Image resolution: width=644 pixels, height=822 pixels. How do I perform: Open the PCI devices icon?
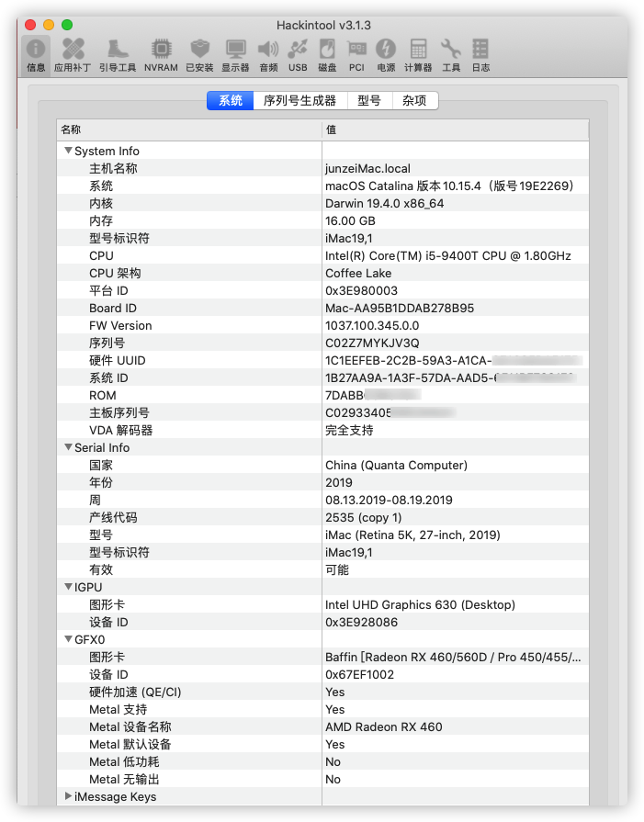(x=356, y=56)
